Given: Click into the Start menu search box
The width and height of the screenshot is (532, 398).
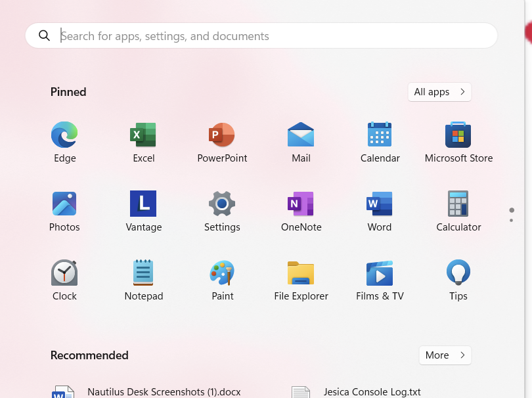Looking at the screenshot, I should [261, 35].
